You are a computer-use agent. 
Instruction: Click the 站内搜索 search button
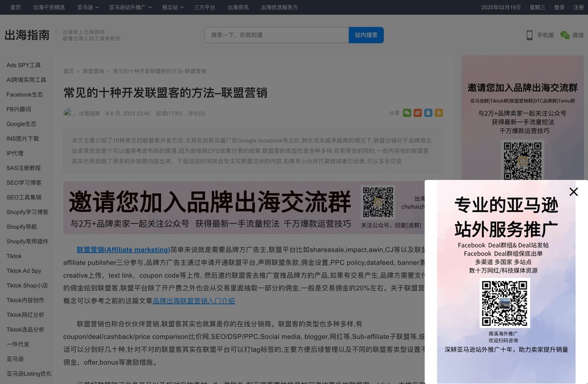(366, 35)
